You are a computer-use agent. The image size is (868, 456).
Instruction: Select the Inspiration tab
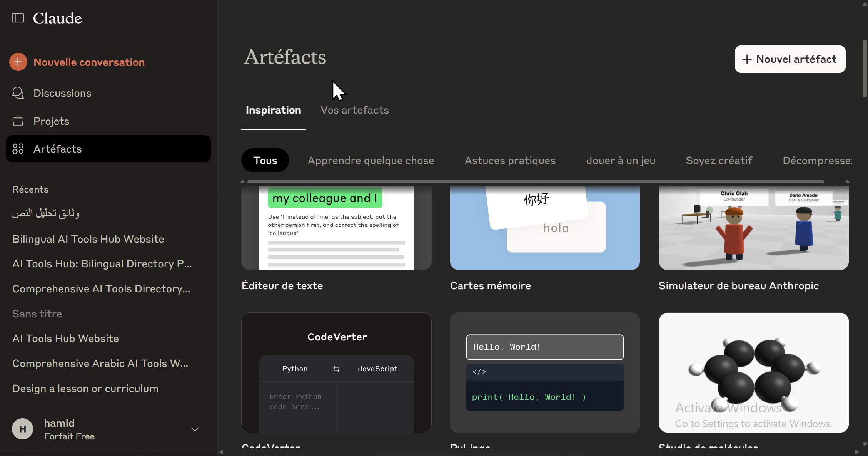pyautogui.click(x=273, y=110)
